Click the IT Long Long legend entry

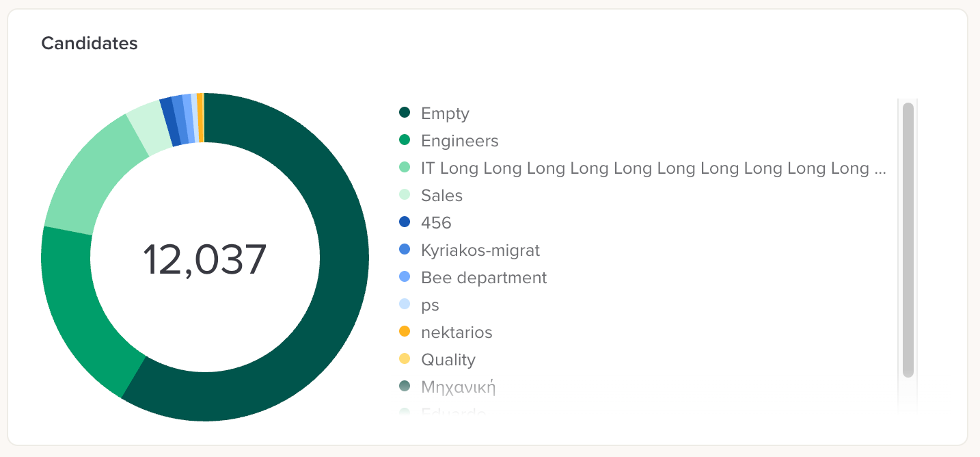[x=653, y=168]
